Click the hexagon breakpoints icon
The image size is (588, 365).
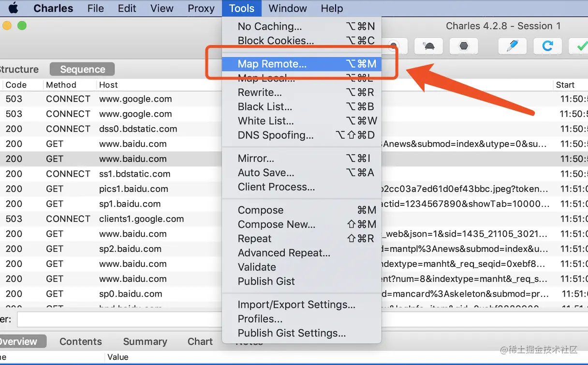tap(464, 46)
